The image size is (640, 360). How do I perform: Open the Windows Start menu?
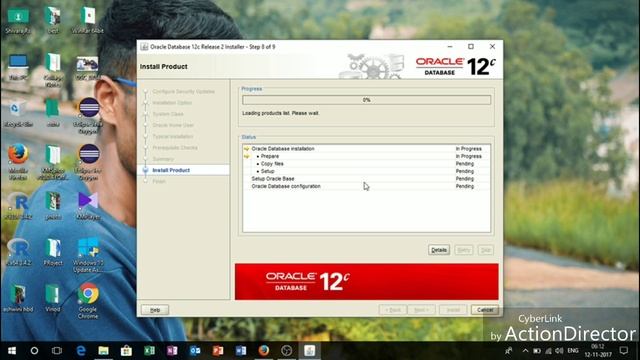(x=12, y=351)
